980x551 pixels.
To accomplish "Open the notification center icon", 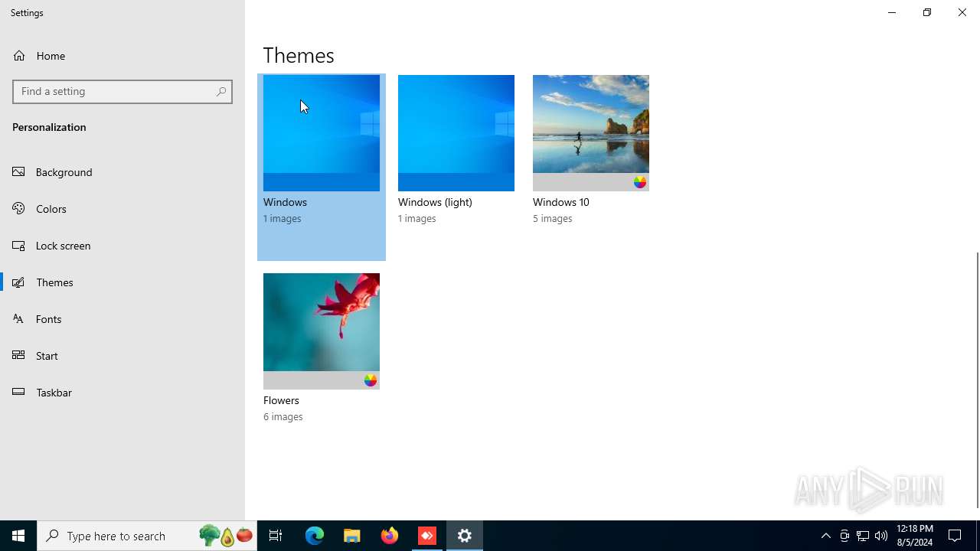I will (x=955, y=536).
